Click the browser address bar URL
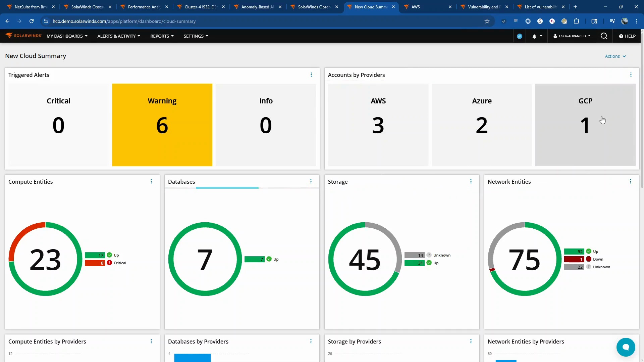 pos(124,21)
